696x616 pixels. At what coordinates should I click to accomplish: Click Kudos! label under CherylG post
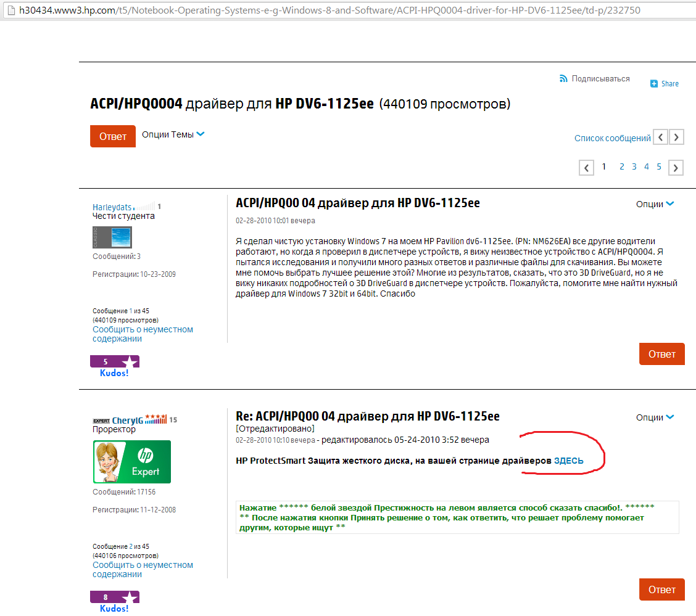tap(114, 609)
